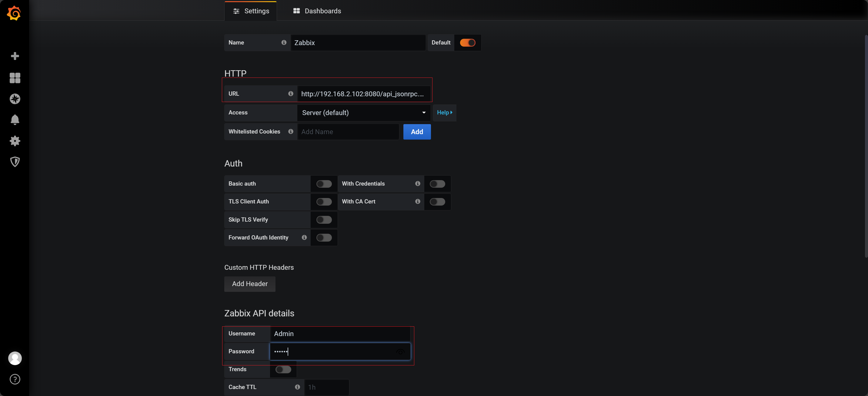Open the Dashboards grid icon in sidebar
868x396 pixels.
(15, 78)
